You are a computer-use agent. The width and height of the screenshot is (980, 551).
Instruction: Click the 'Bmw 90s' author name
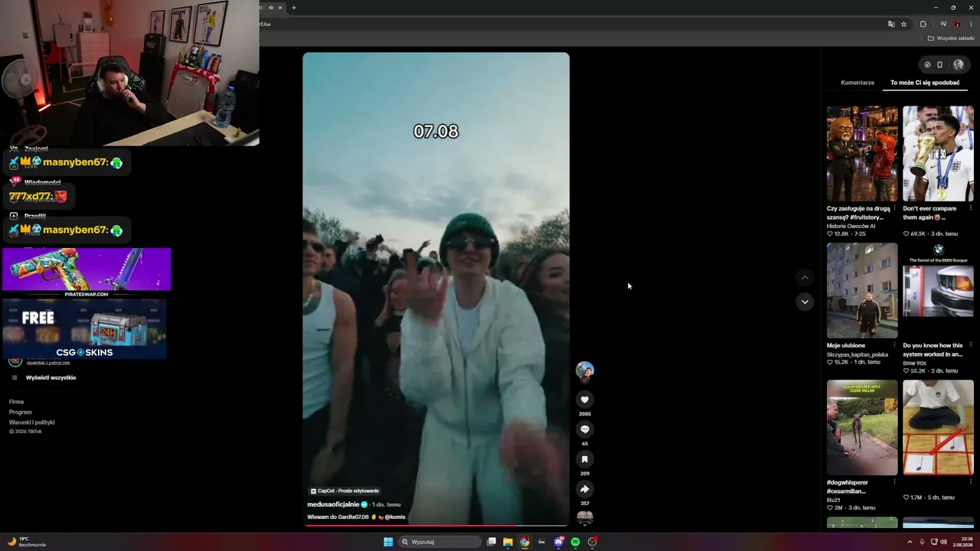[914, 364]
